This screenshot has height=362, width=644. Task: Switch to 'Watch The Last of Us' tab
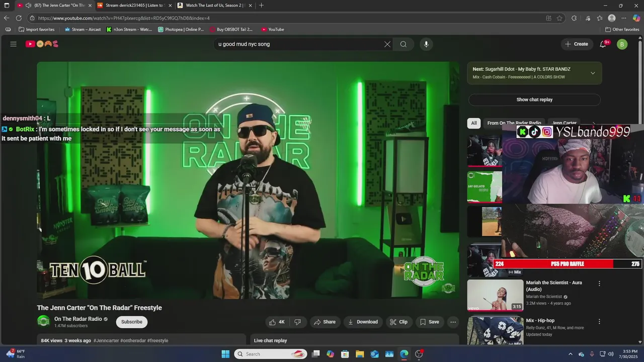coord(214,6)
